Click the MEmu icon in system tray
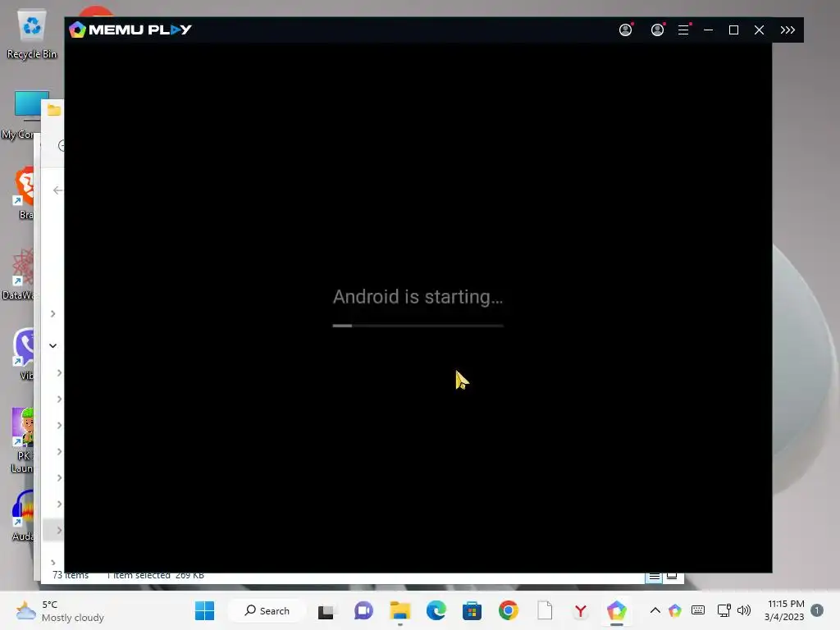The height and width of the screenshot is (630, 840). click(x=675, y=610)
